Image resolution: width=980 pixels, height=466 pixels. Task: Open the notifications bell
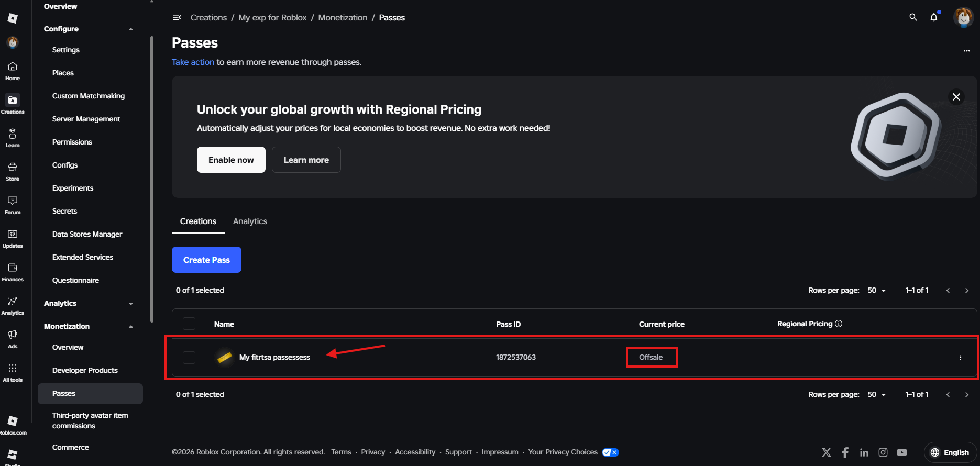(x=934, y=17)
